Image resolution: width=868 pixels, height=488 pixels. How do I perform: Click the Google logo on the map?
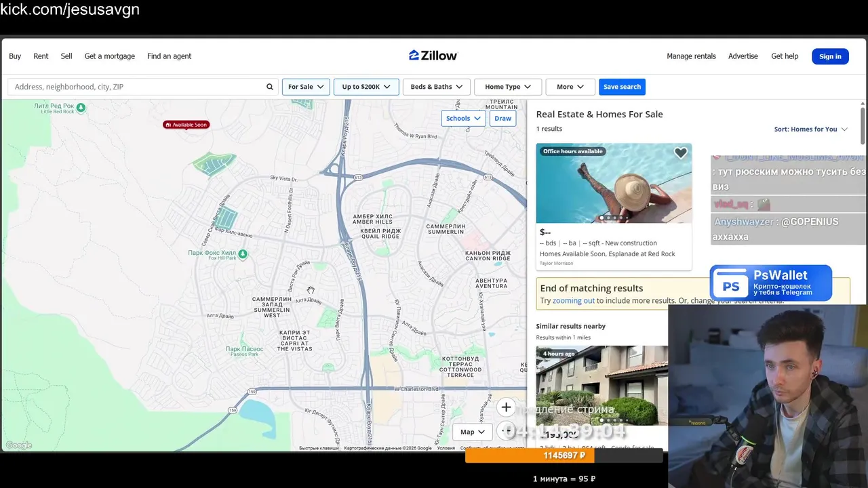pos(19,445)
